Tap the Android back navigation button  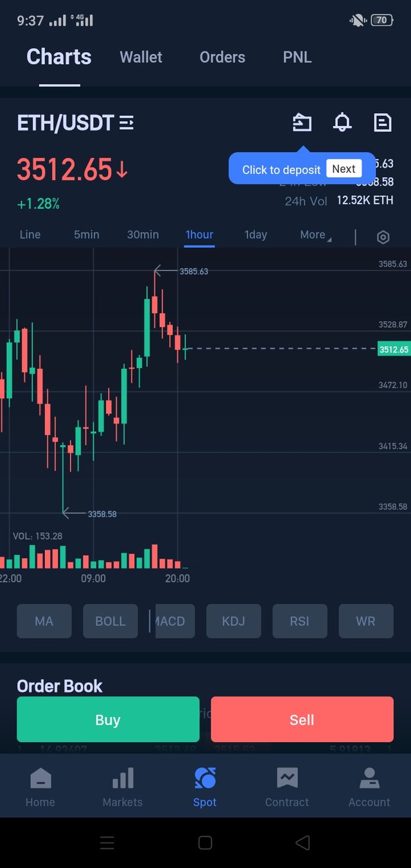(x=302, y=842)
